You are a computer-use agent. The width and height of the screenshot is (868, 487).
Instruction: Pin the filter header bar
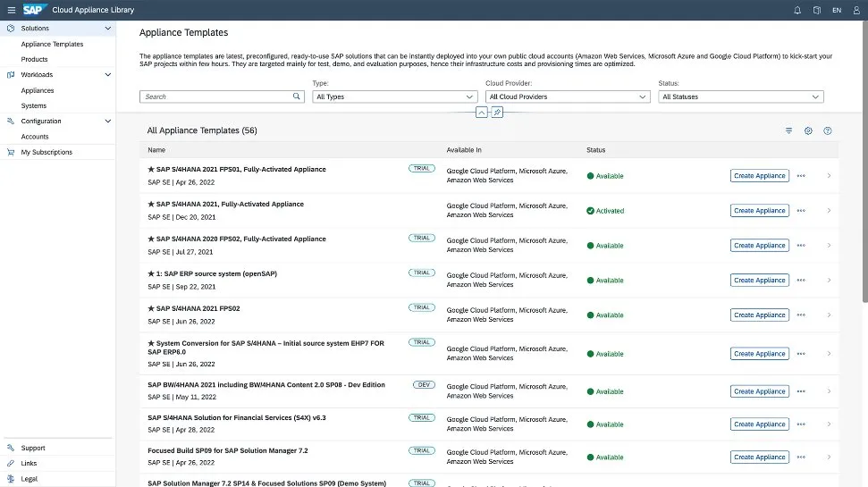click(498, 113)
